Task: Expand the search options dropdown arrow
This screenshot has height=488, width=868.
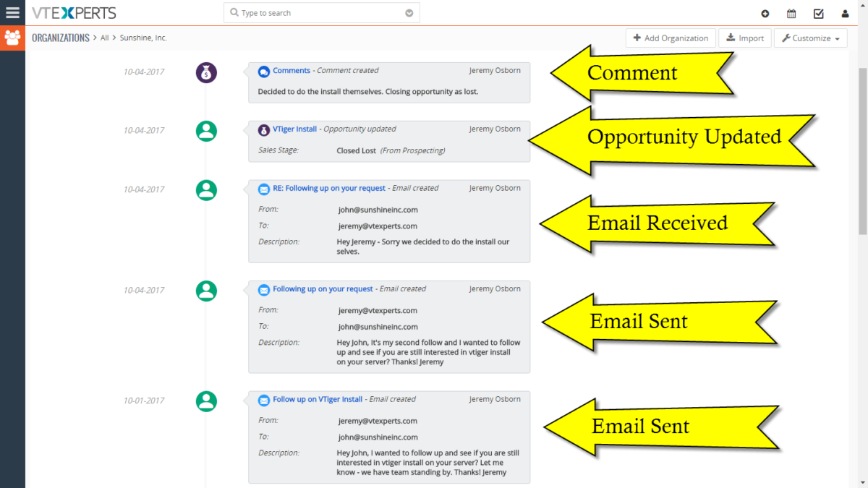Action: (x=409, y=13)
